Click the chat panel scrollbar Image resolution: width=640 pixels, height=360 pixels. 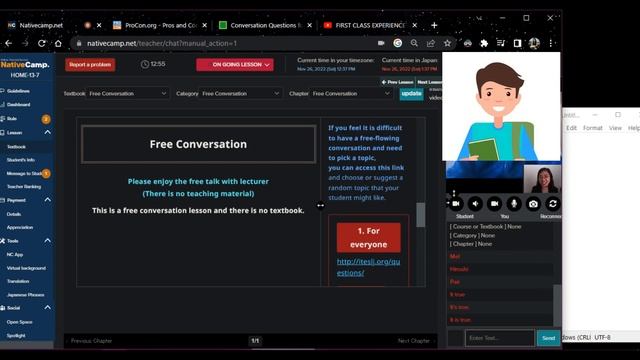point(557,305)
